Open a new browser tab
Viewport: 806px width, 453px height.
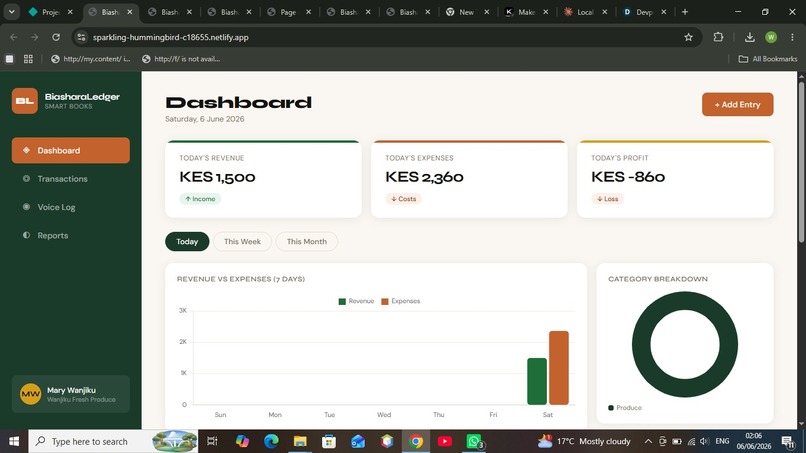pyautogui.click(x=685, y=11)
